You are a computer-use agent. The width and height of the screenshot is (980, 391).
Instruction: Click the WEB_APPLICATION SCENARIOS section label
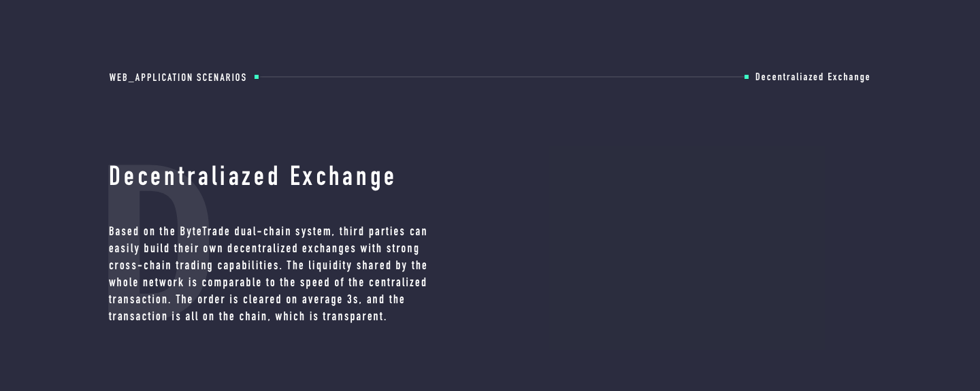click(x=178, y=78)
